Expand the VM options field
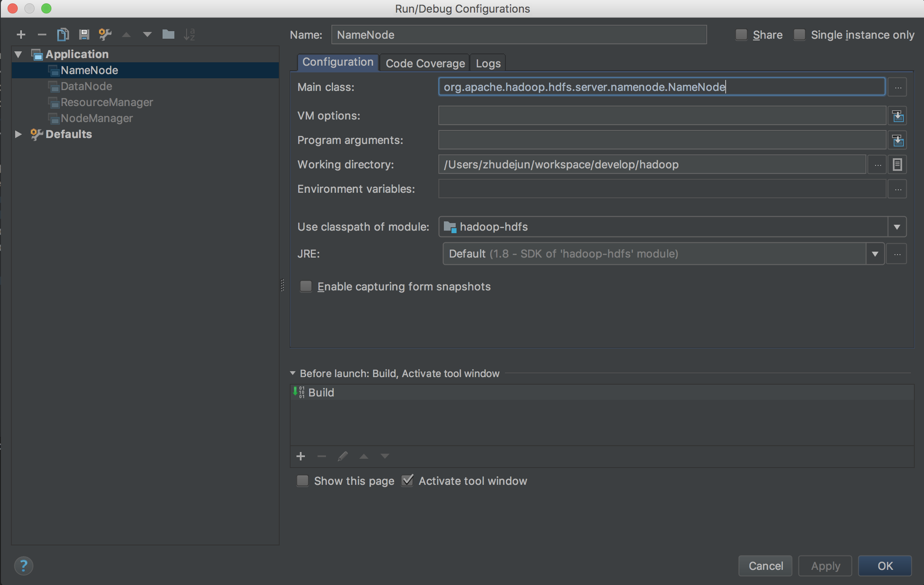 click(897, 116)
